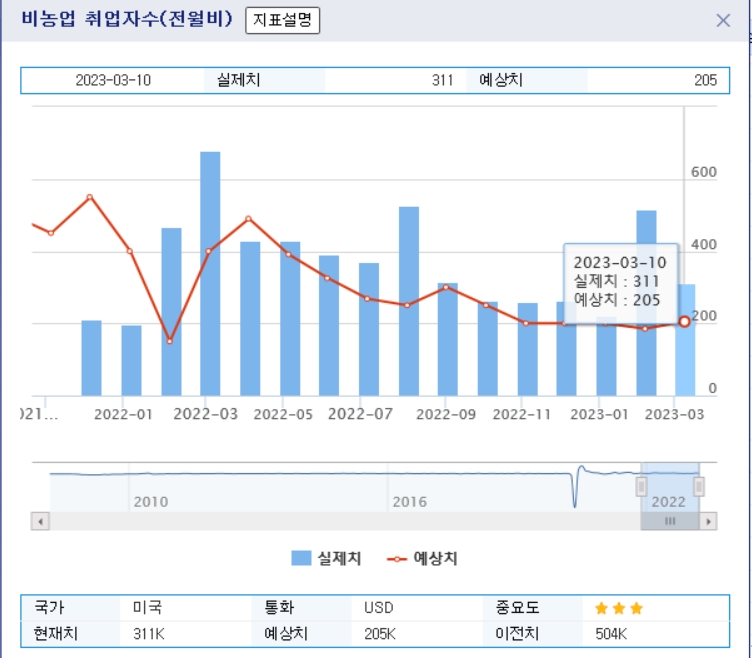Screen dimensions: 752x658
Task: Click the 400 y-axis value
Action: click(x=704, y=244)
